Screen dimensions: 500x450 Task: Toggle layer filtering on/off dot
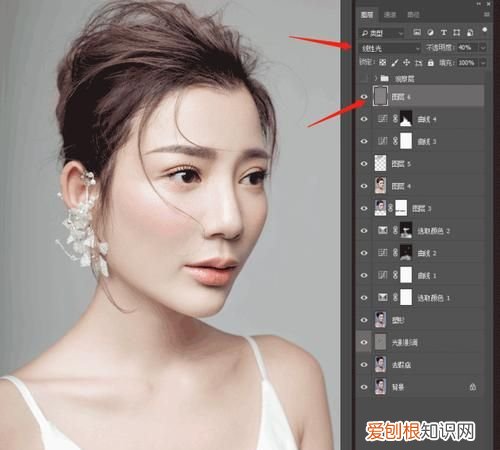click(485, 30)
